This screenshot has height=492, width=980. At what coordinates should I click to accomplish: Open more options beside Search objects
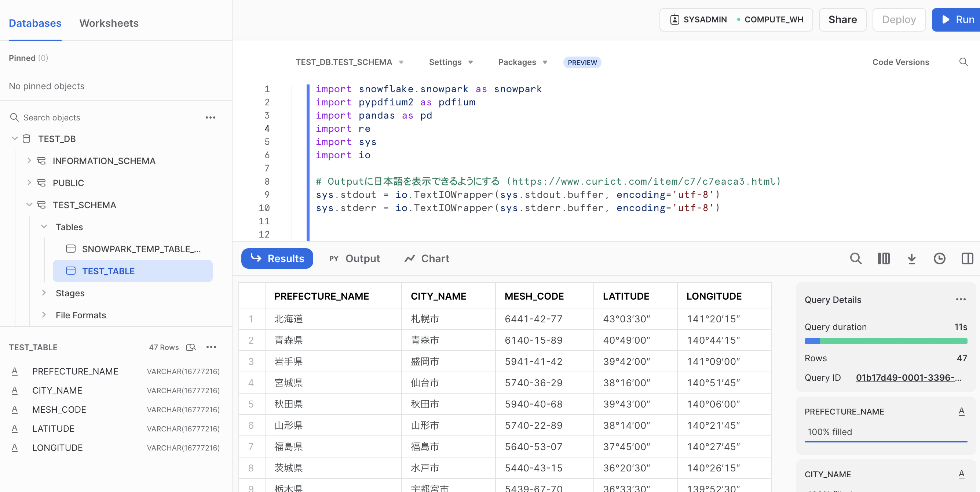211,117
